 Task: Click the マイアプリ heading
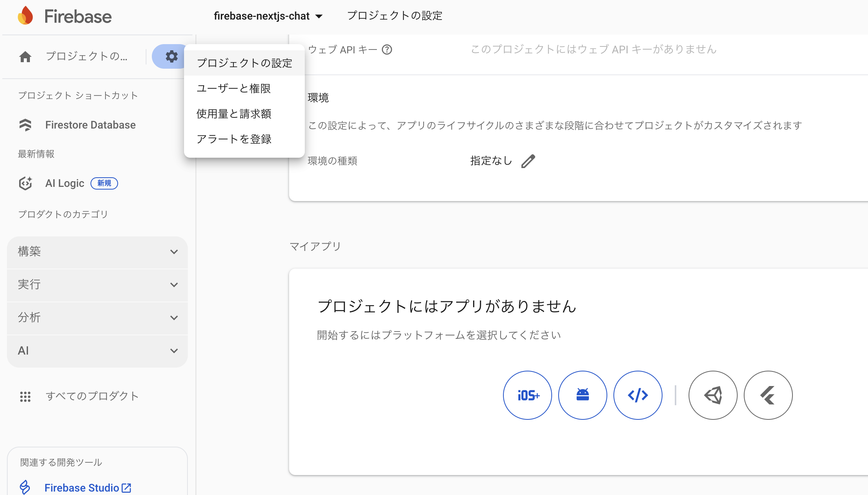(x=315, y=246)
